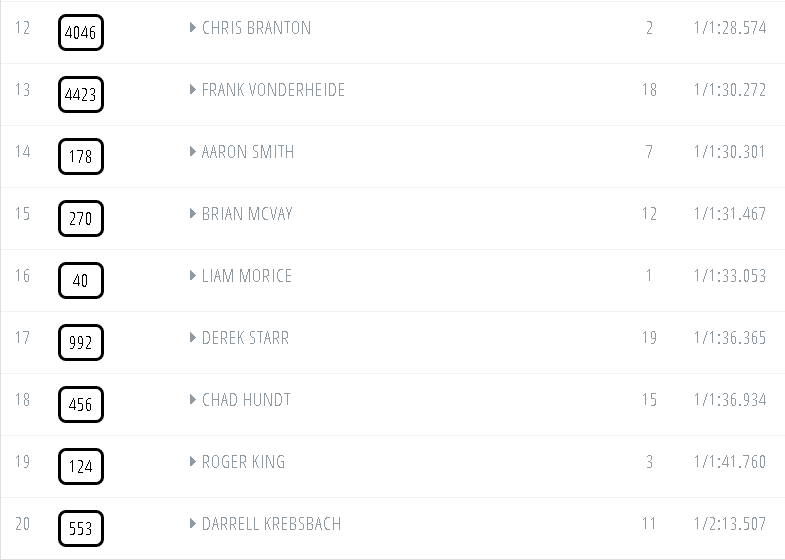Expand the Chris Branton row triangle

click(193, 28)
